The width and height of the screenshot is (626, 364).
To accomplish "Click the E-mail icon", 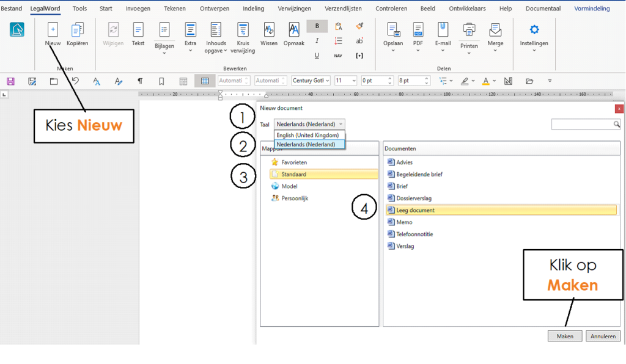I will (x=443, y=30).
